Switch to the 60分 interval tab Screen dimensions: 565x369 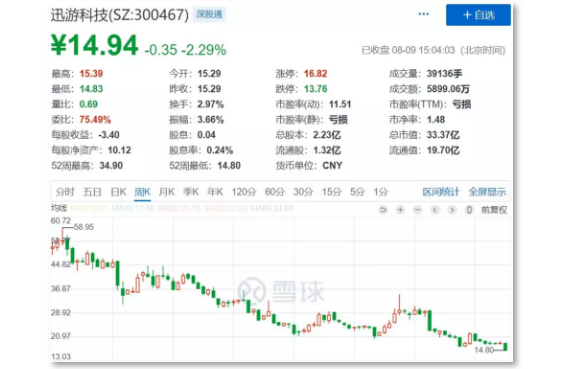pyautogui.click(x=275, y=192)
